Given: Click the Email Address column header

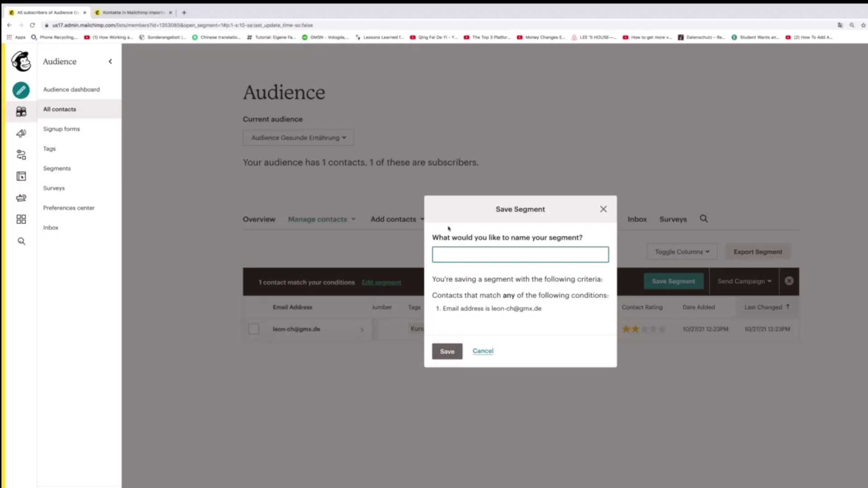Looking at the screenshot, I should click(292, 307).
